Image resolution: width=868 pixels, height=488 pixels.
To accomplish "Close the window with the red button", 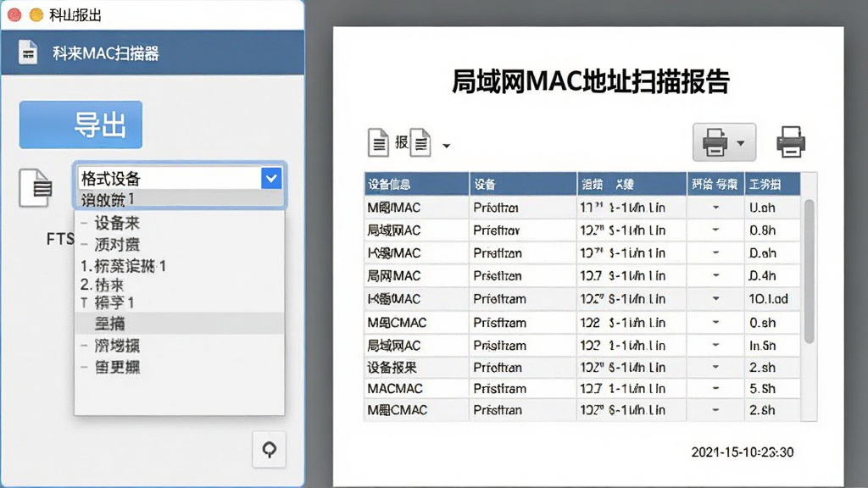I will click(x=15, y=15).
